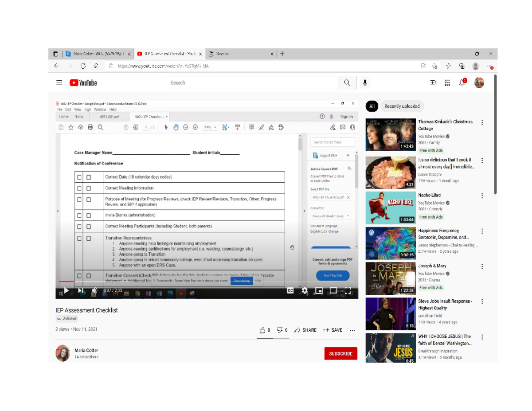Like the video with thumbs up
The width and height of the screenshot is (532, 411).
(x=263, y=330)
